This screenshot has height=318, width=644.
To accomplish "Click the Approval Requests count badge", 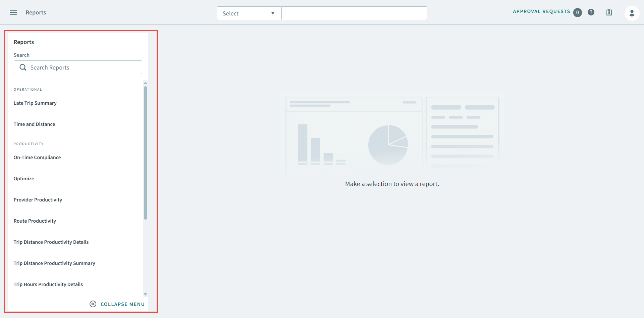I will 578,12.
